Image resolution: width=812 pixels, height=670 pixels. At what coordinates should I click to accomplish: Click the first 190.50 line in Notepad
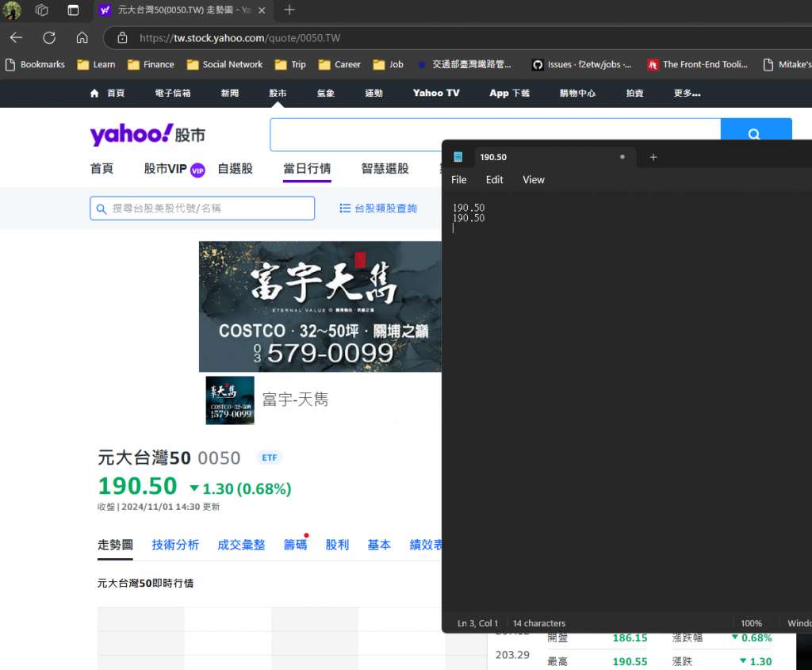[x=469, y=208]
